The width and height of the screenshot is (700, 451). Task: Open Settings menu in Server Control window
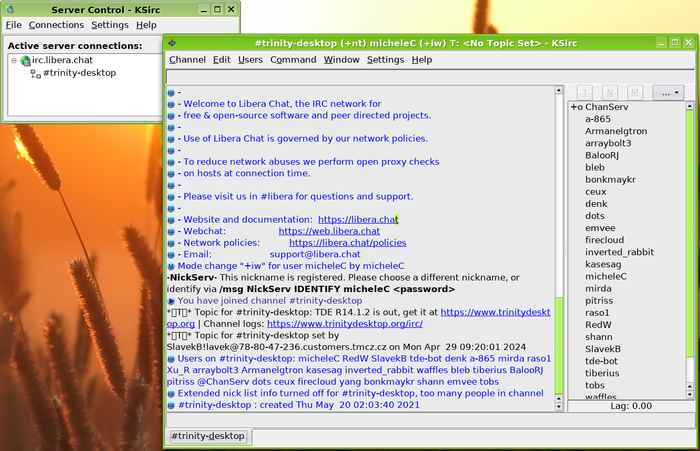coord(110,25)
